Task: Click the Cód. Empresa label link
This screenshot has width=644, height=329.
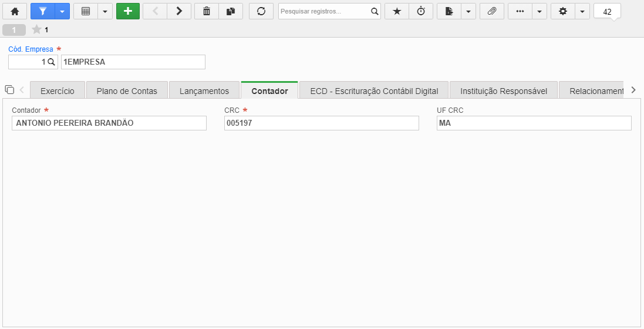Action: 31,49
